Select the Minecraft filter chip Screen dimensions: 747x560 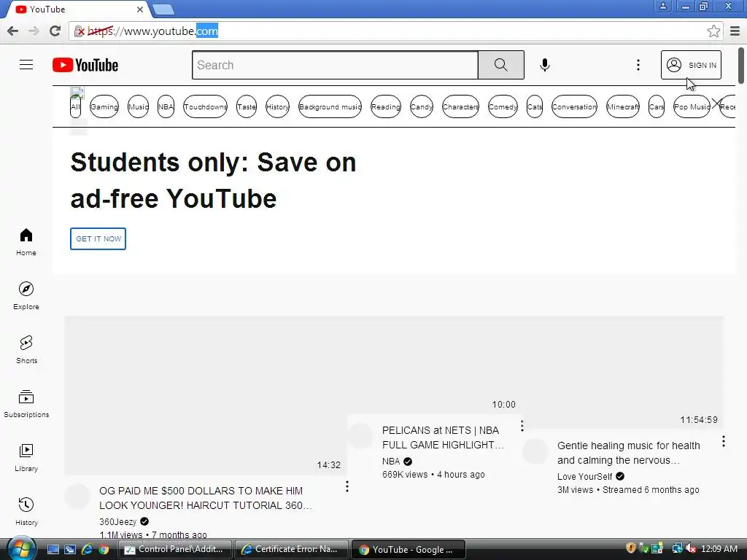[623, 106]
